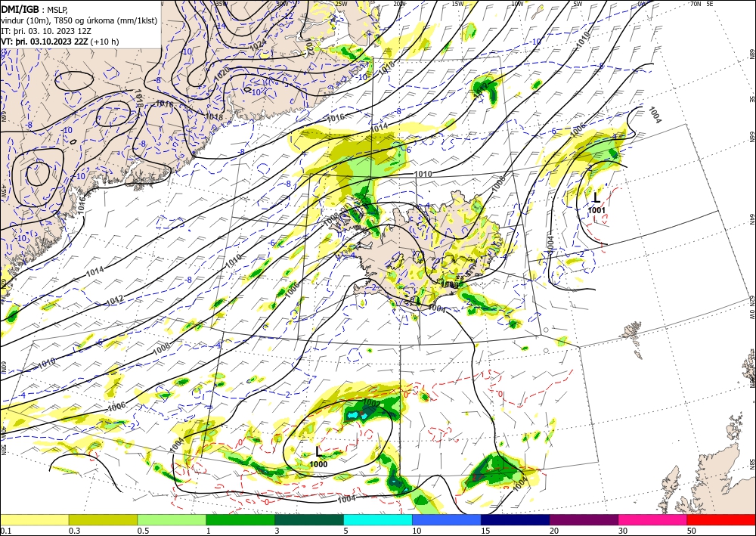
Task: Click the legend value "0.1"
Action: coord(6,531)
